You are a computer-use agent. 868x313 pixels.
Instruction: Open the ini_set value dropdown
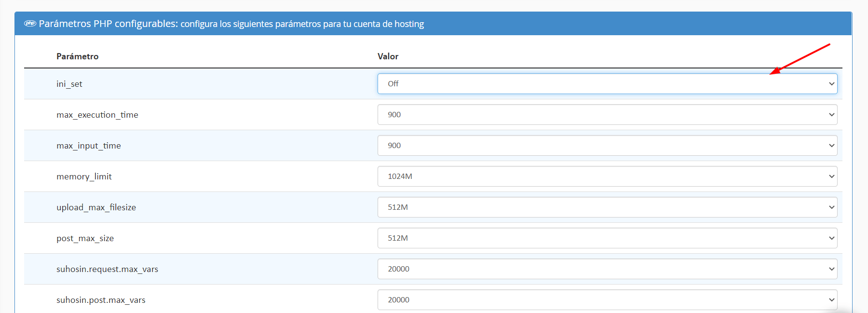607,83
